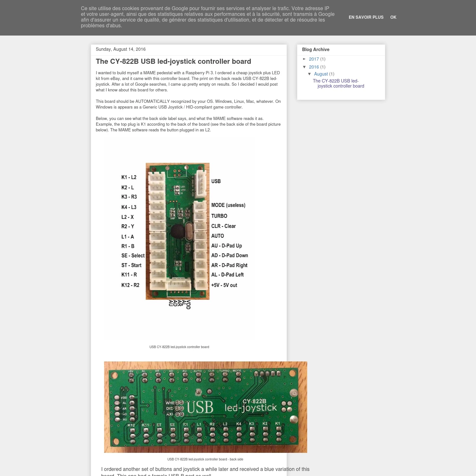Collapse the 2016 archive triangle
This screenshot has height=476, width=476.
point(305,67)
